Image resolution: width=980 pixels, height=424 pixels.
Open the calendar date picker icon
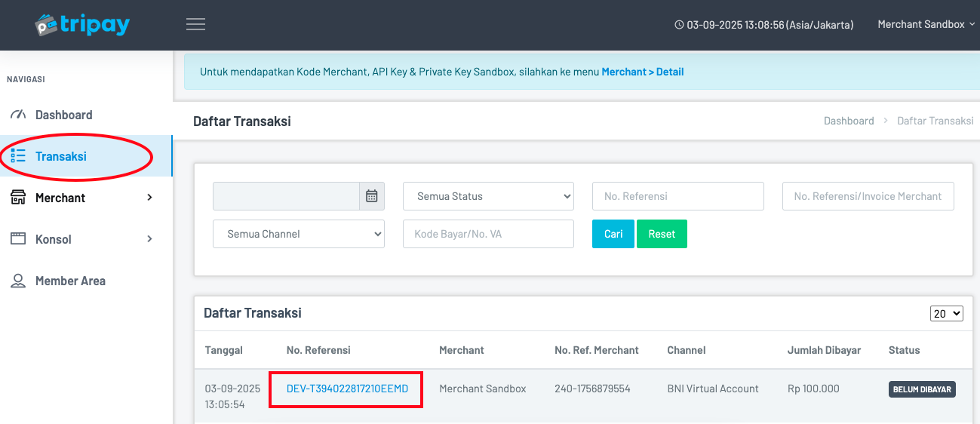pyautogui.click(x=371, y=196)
